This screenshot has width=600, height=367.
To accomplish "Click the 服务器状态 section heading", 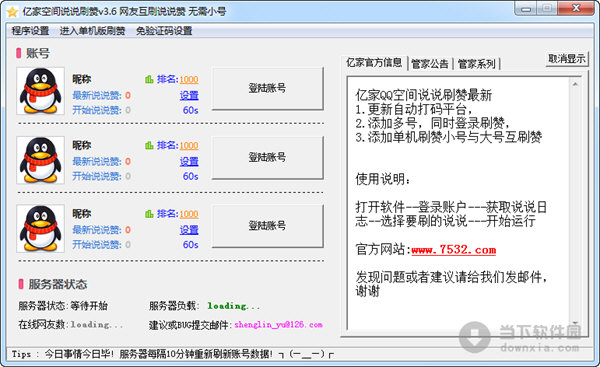I will coord(57,284).
